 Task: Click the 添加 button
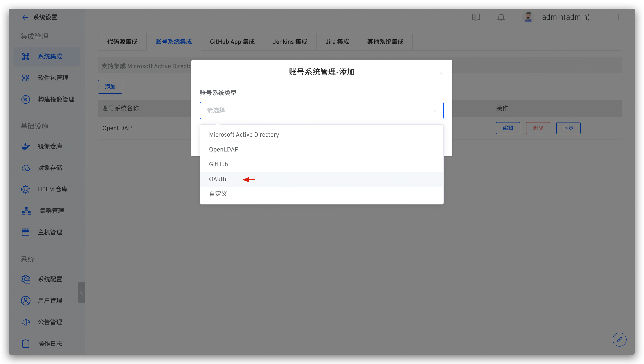[110, 87]
